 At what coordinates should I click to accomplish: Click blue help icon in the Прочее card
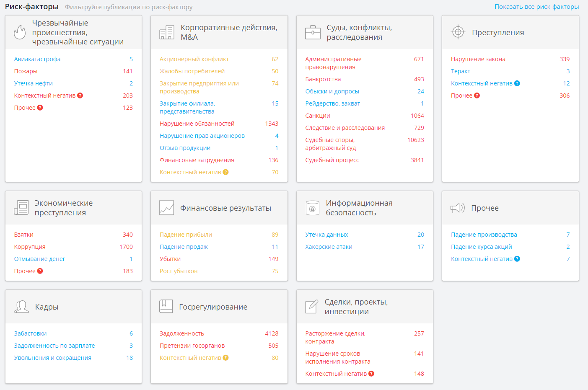click(517, 259)
